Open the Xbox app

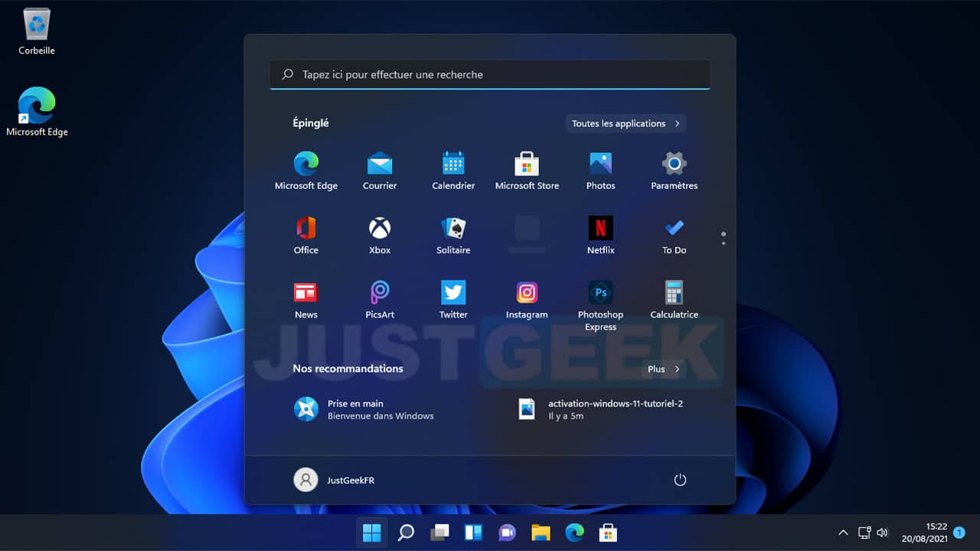tap(380, 235)
